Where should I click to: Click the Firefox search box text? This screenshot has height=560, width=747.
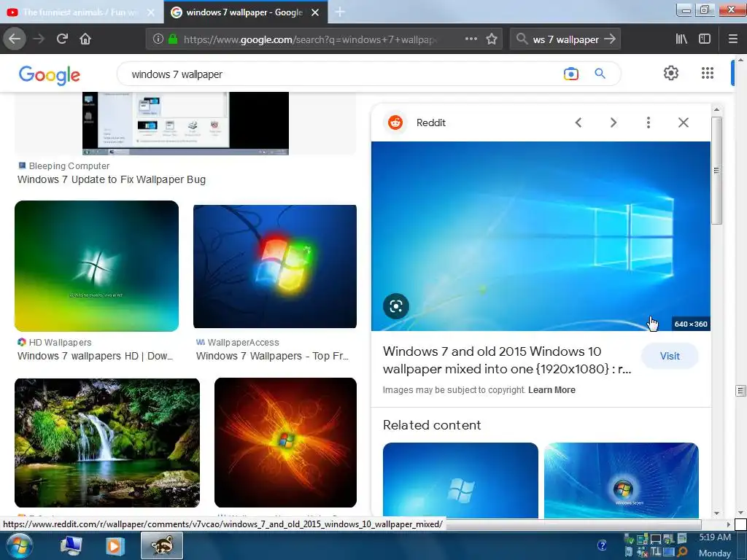pyautogui.click(x=565, y=39)
